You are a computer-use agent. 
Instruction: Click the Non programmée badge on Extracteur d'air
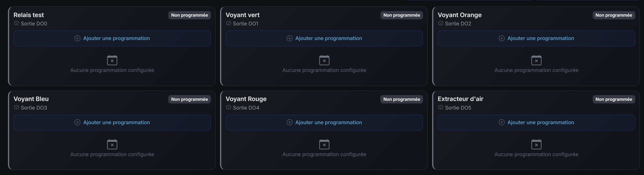(614, 99)
